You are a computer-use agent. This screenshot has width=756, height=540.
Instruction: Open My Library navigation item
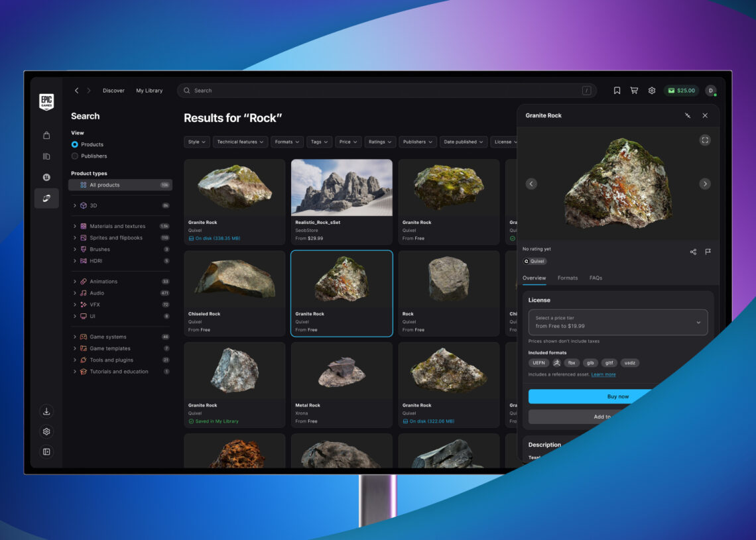click(149, 90)
